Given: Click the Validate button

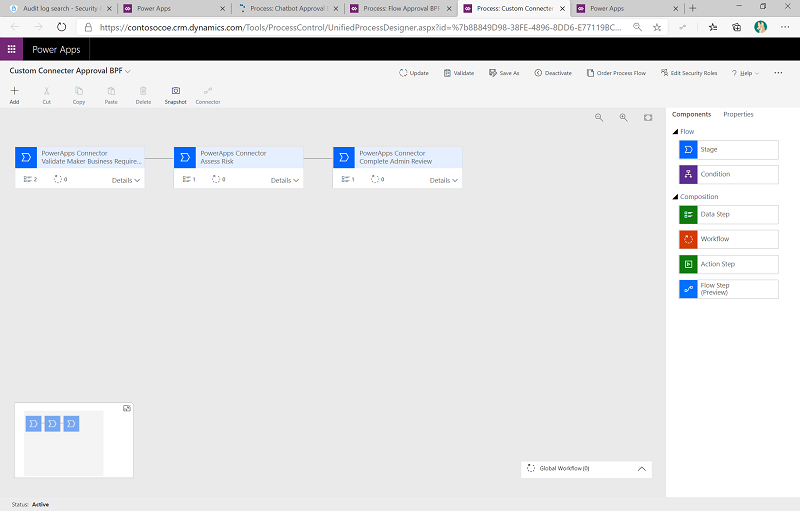Looking at the screenshot, I should pyautogui.click(x=459, y=73).
